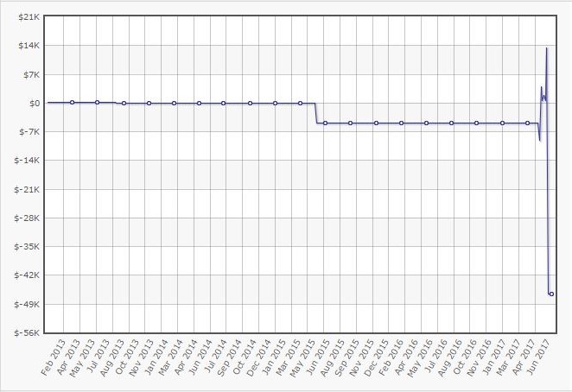Click the Apr 2014 x-axis label
Viewport: 572px width, 392px height.
click(x=186, y=357)
